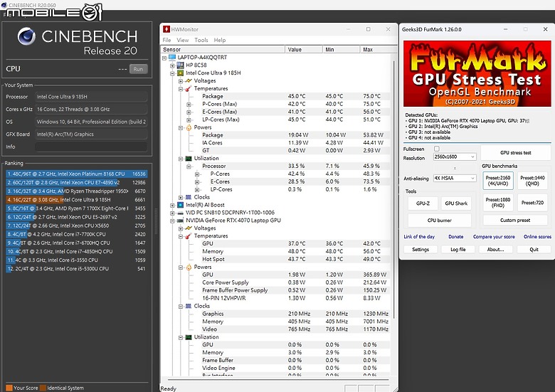Click the CPU Powers flame icon
The width and height of the screenshot is (555, 392).
pos(189,127)
